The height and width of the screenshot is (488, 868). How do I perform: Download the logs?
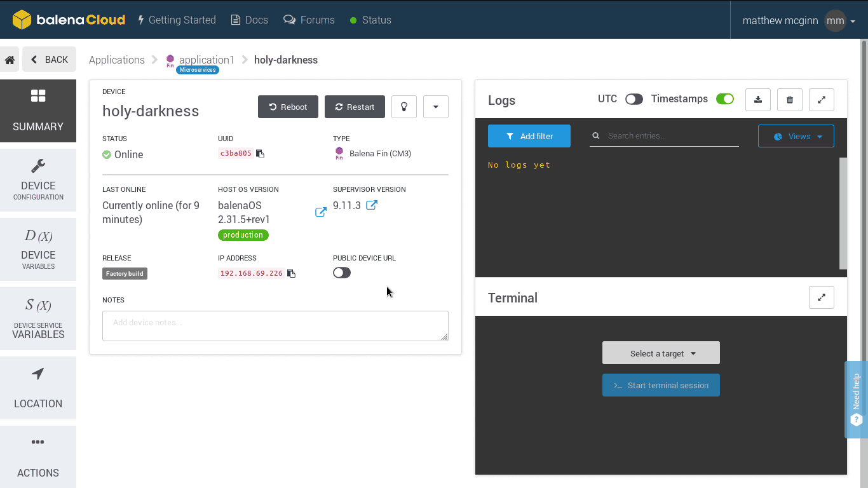[757, 100]
